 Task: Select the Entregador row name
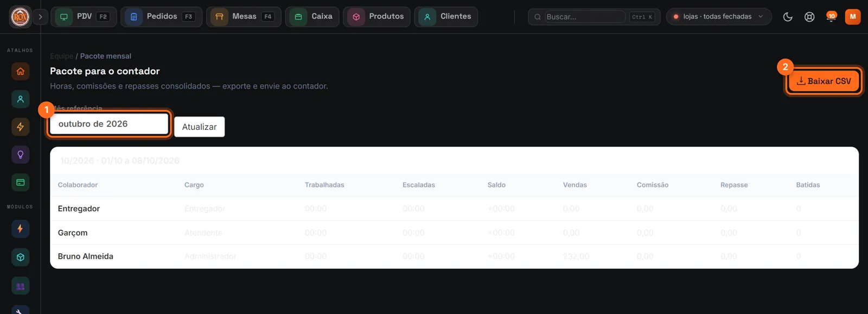[79, 209]
